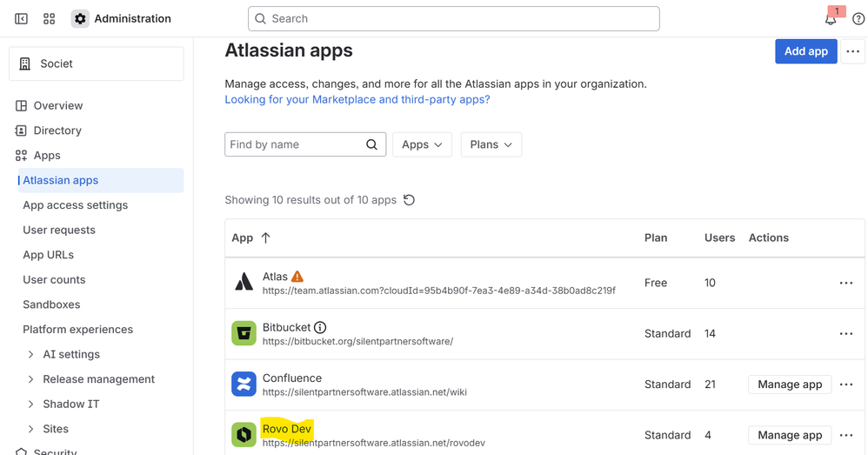Click the Administration title
This screenshot has height=455, width=868.
(133, 19)
